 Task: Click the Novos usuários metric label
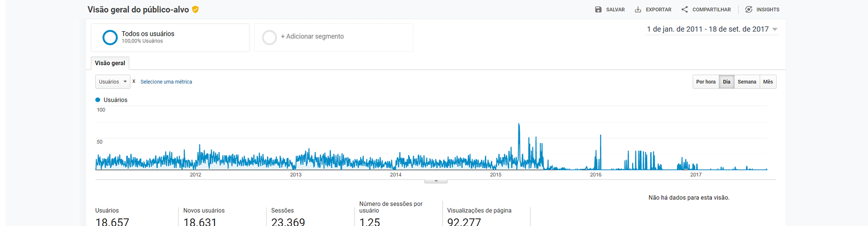pos(204,211)
